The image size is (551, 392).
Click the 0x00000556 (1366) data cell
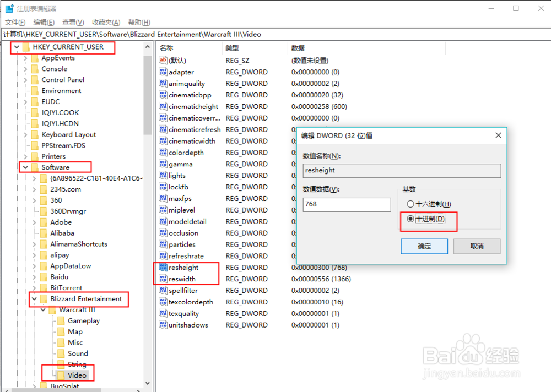[x=321, y=279]
